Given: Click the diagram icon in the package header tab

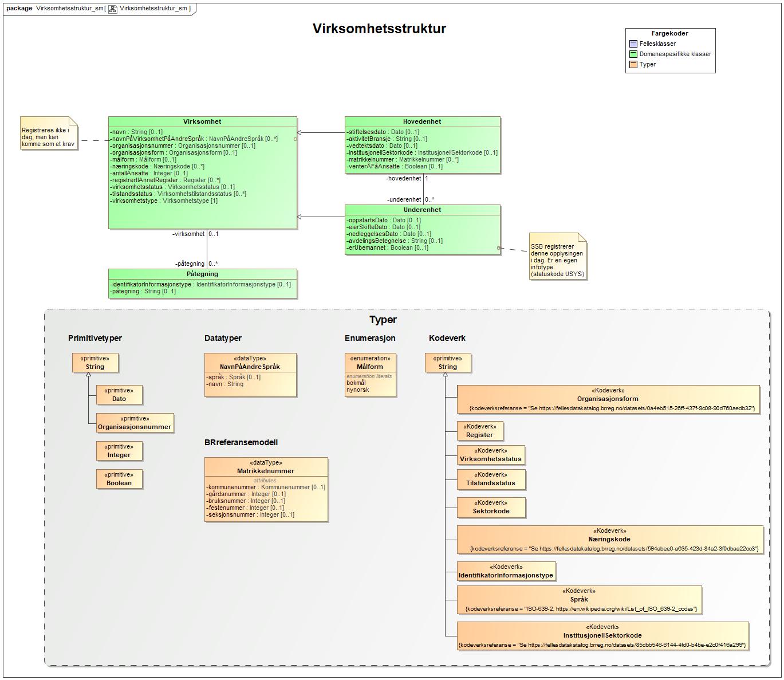Looking at the screenshot, I should [x=113, y=9].
